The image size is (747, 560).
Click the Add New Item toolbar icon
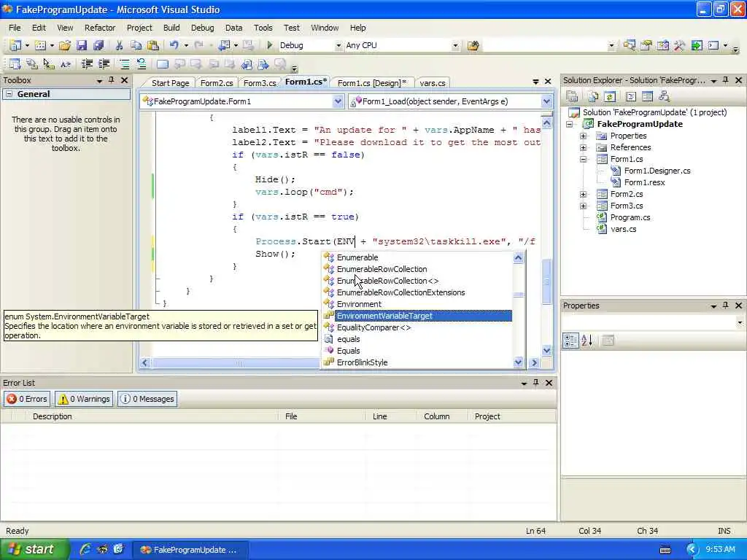coord(41,45)
